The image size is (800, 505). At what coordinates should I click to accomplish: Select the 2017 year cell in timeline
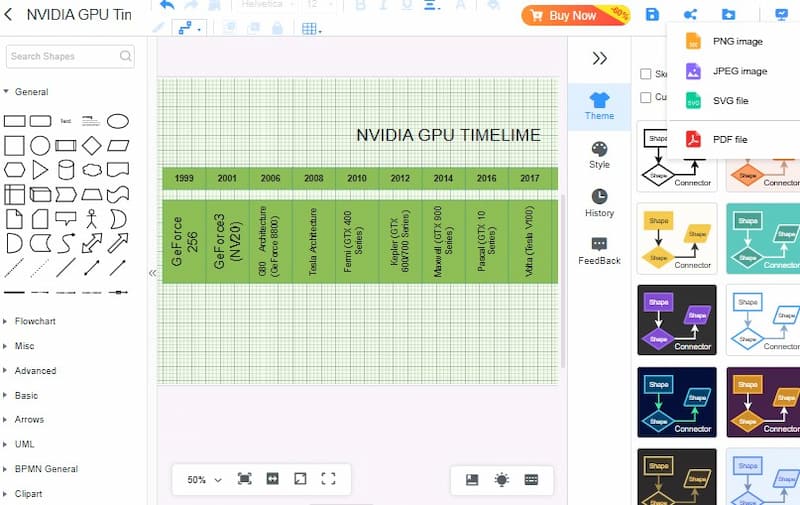[x=531, y=178]
